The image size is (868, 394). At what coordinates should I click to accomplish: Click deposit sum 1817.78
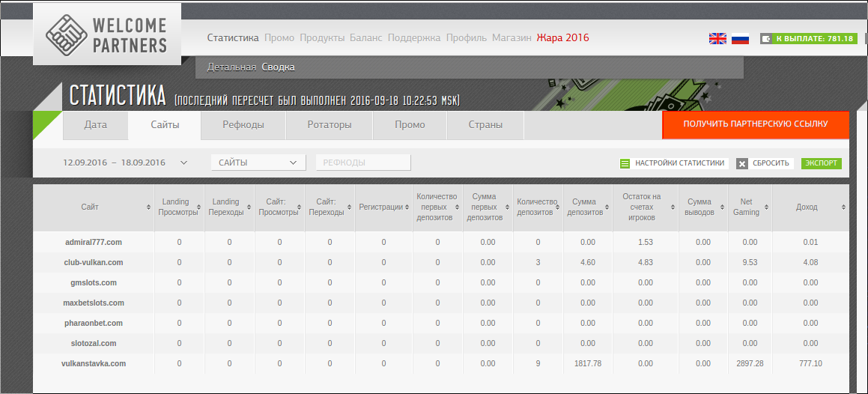tap(588, 363)
